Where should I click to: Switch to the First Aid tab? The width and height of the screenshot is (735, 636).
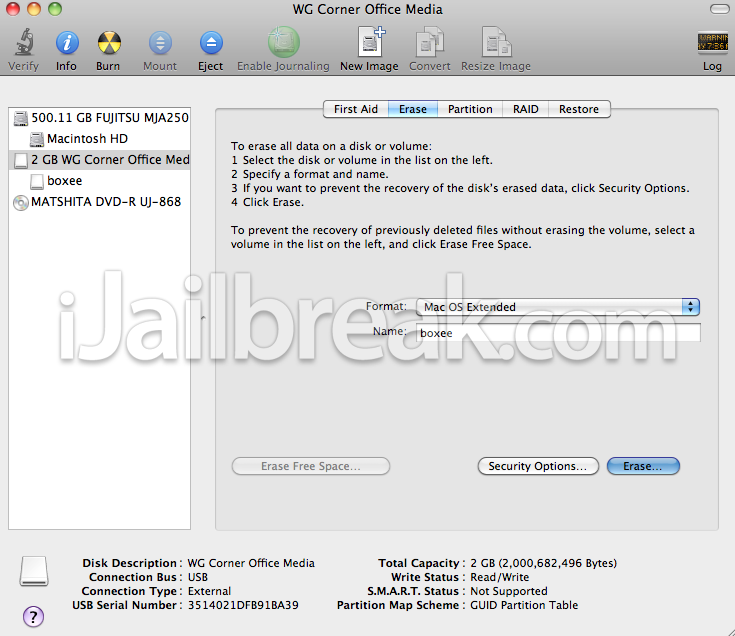click(356, 109)
